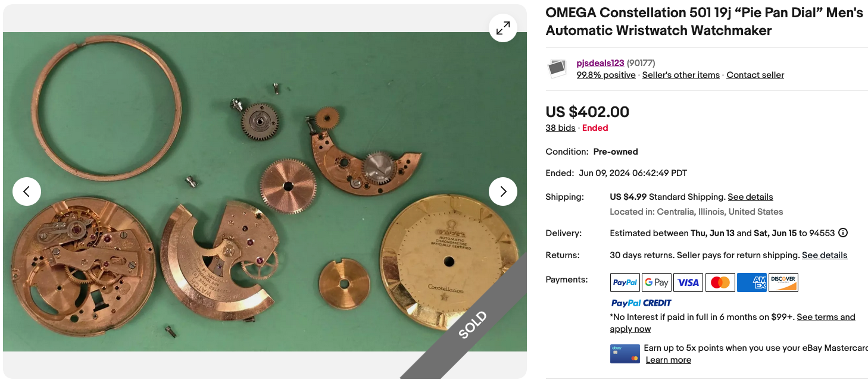Advance to the next product photo
Image resolution: width=868 pixels, height=383 pixels.
tap(503, 191)
